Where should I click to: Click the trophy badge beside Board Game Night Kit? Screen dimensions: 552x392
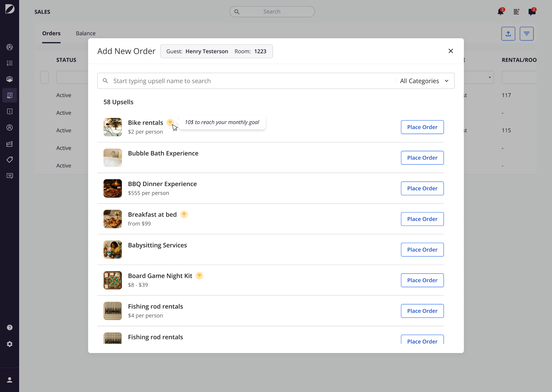pyautogui.click(x=199, y=276)
